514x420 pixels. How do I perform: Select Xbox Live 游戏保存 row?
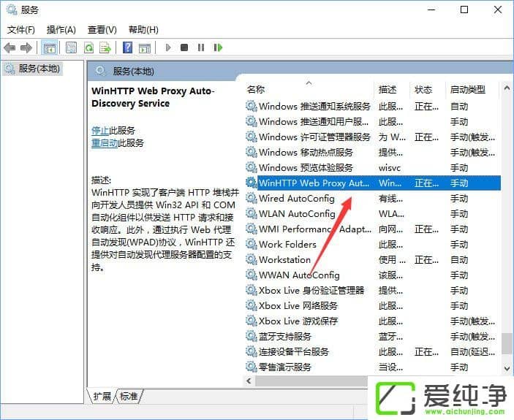pyautogui.click(x=373, y=321)
